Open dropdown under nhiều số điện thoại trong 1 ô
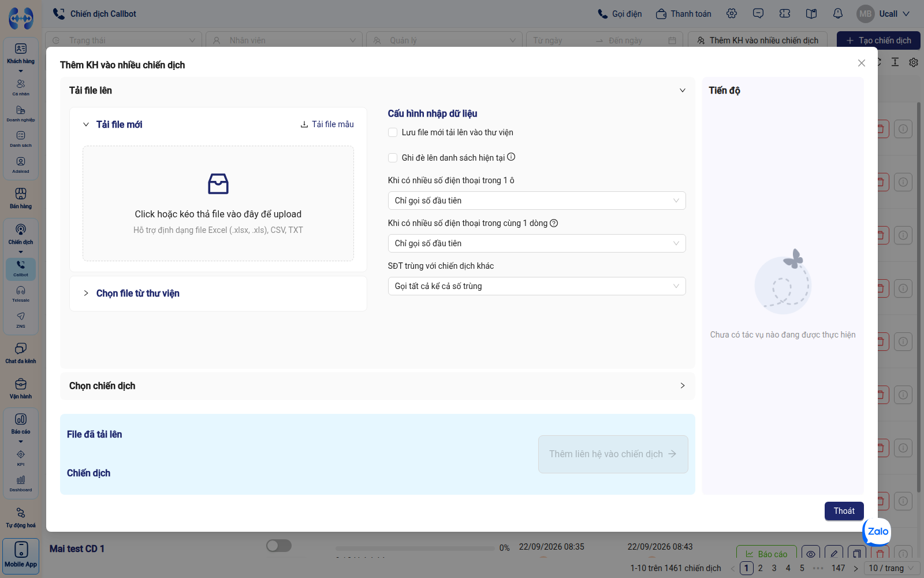Image resolution: width=924 pixels, height=578 pixels. pyautogui.click(x=536, y=201)
